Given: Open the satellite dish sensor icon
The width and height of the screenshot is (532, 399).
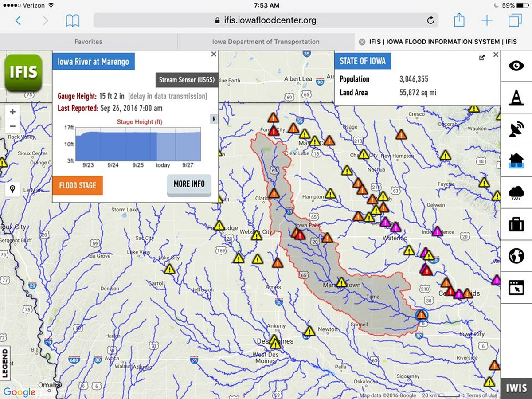Looking at the screenshot, I should [516, 129].
